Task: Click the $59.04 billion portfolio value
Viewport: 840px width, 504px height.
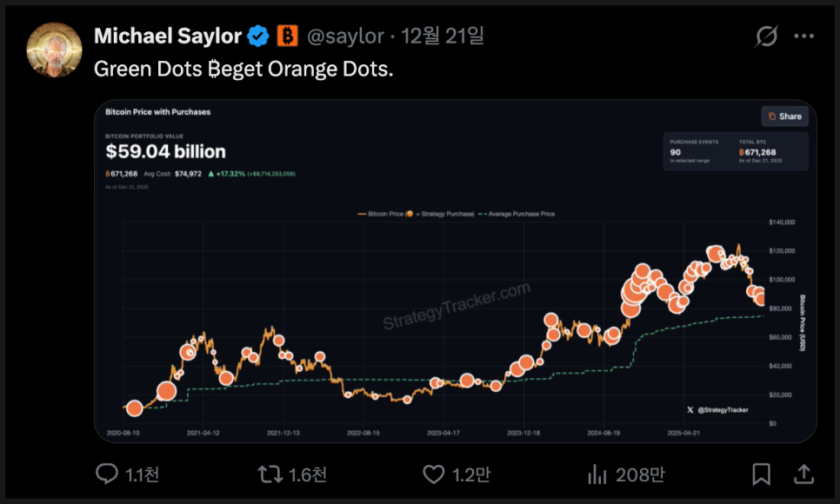Action: [x=165, y=152]
